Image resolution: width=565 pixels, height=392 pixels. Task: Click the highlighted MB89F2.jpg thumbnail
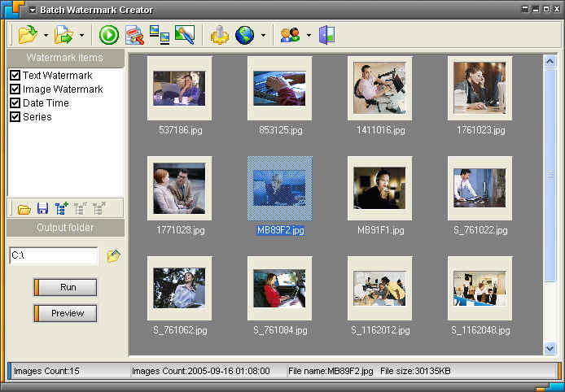click(279, 188)
